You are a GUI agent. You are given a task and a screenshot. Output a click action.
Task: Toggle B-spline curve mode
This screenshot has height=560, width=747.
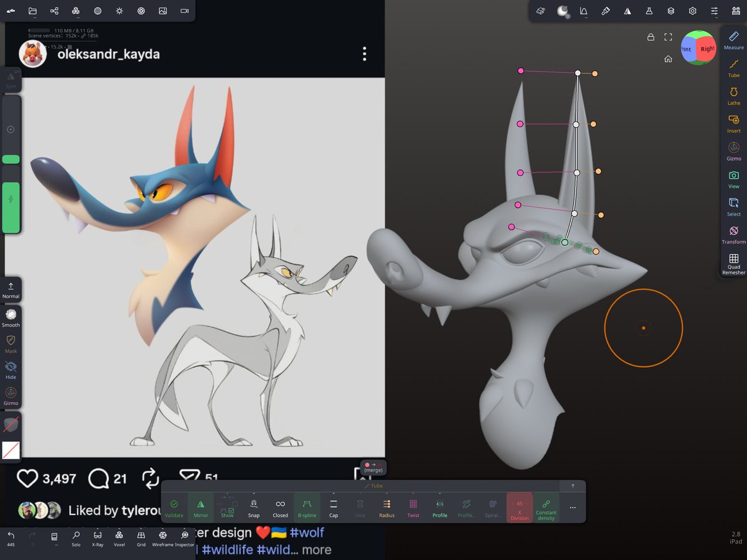tap(307, 507)
